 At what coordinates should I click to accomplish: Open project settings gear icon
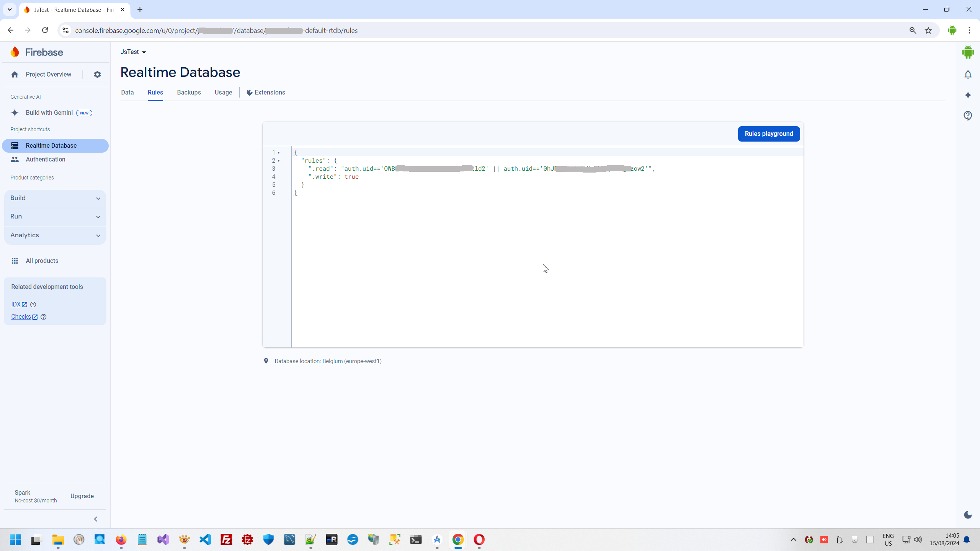click(x=97, y=75)
